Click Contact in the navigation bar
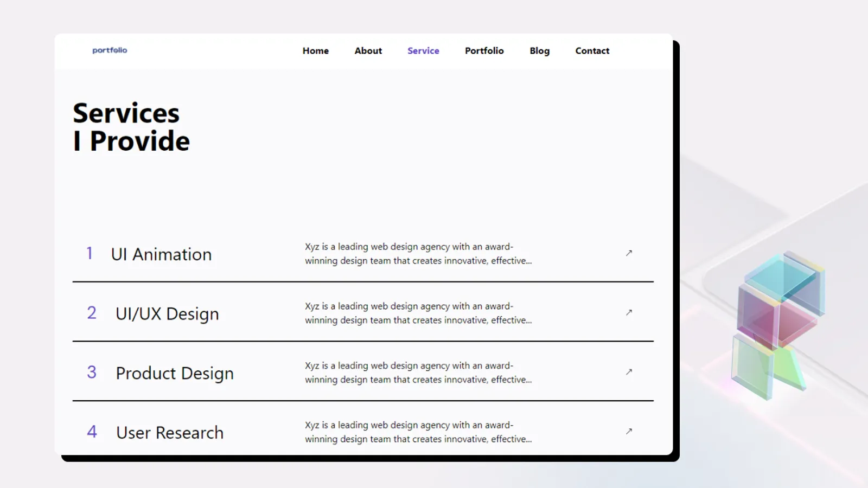 pos(592,51)
